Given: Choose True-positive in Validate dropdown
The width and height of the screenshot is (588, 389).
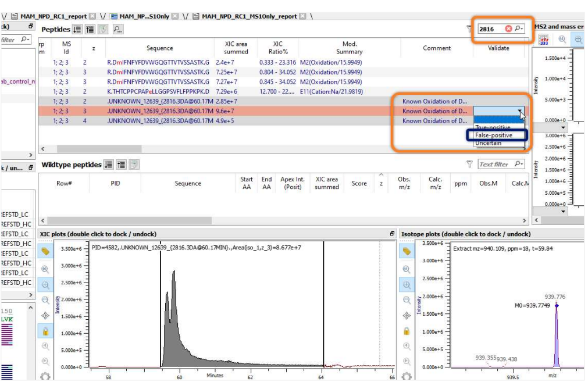Looking at the screenshot, I should (499, 127).
